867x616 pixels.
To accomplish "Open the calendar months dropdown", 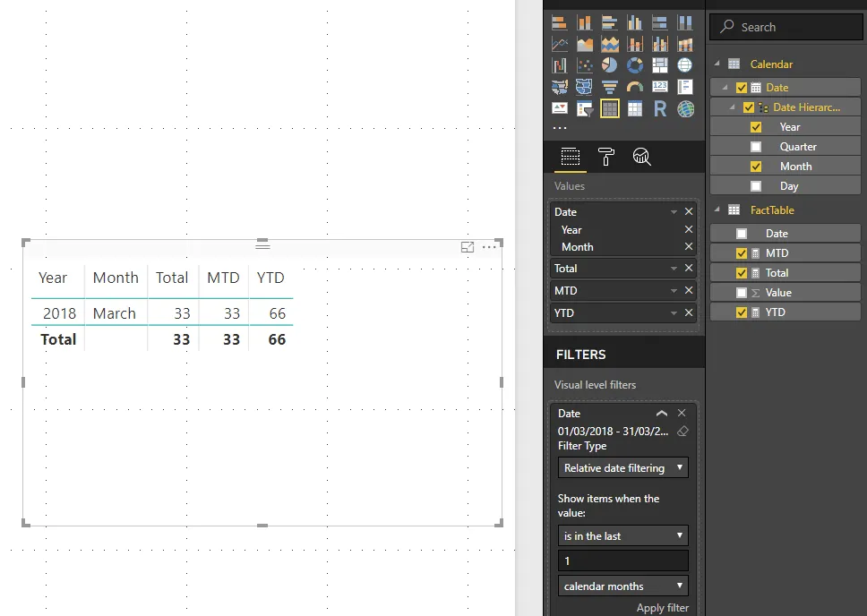I will point(623,586).
